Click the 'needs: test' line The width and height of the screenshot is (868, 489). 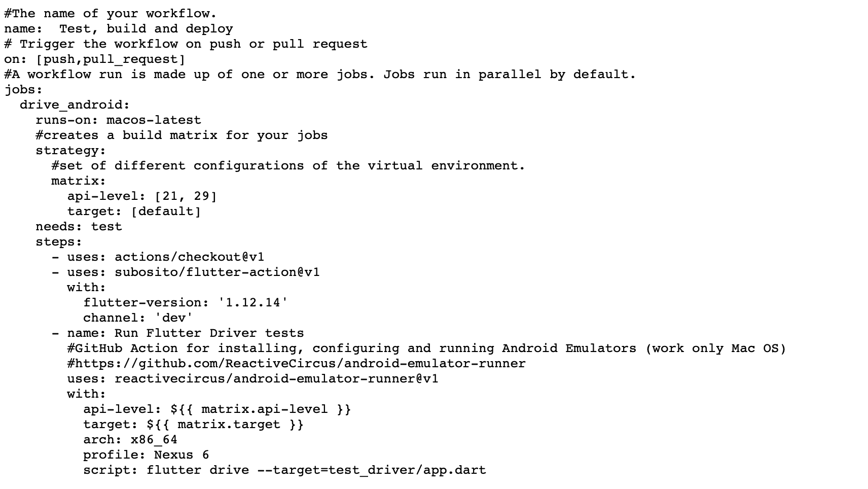click(x=79, y=227)
